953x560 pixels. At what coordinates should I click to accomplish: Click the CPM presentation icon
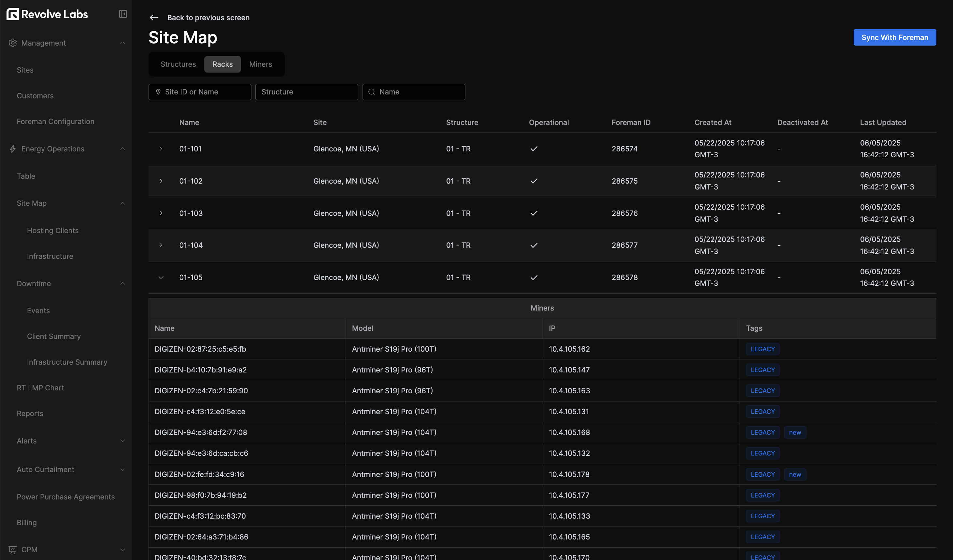[13, 549]
